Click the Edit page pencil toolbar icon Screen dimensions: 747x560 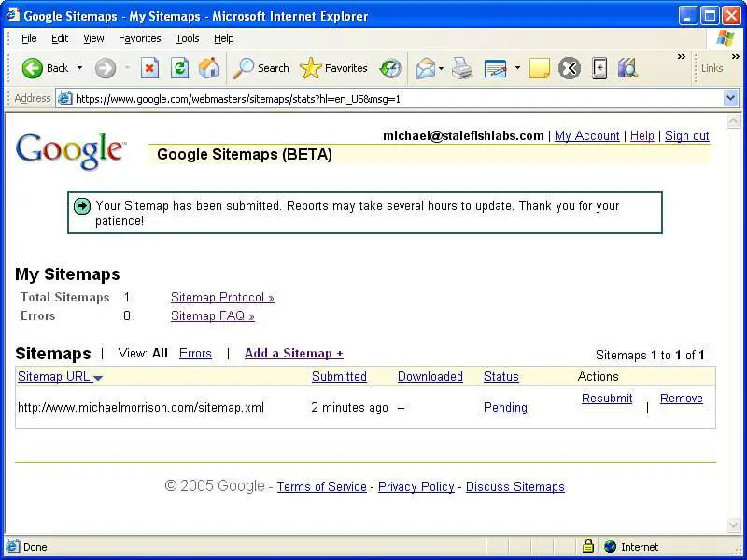[x=495, y=68]
